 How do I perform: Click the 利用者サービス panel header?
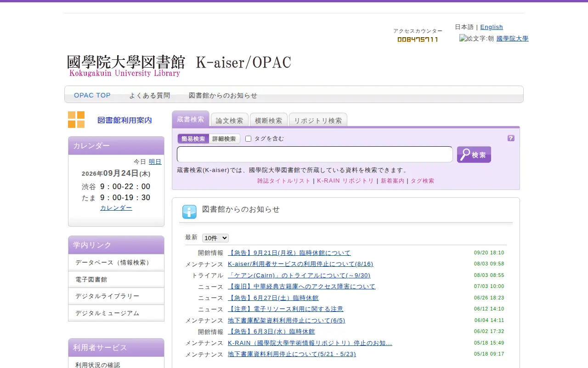tap(116, 348)
